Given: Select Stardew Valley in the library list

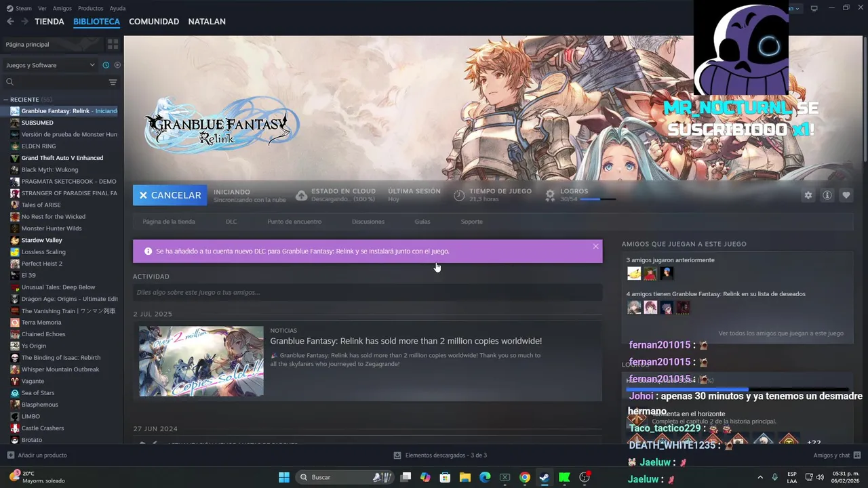Looking at the screenshot, I should (x=41, y=240).
